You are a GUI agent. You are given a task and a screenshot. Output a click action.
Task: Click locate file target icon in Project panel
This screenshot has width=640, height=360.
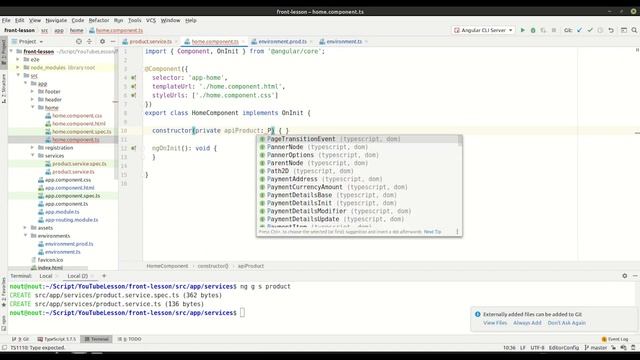coord(79,41)
